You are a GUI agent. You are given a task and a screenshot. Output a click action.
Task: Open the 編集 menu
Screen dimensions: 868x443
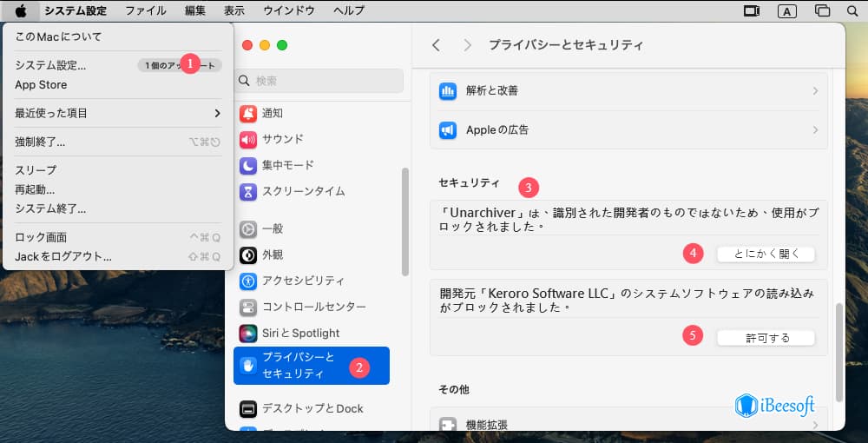click(x=194, y=10)
